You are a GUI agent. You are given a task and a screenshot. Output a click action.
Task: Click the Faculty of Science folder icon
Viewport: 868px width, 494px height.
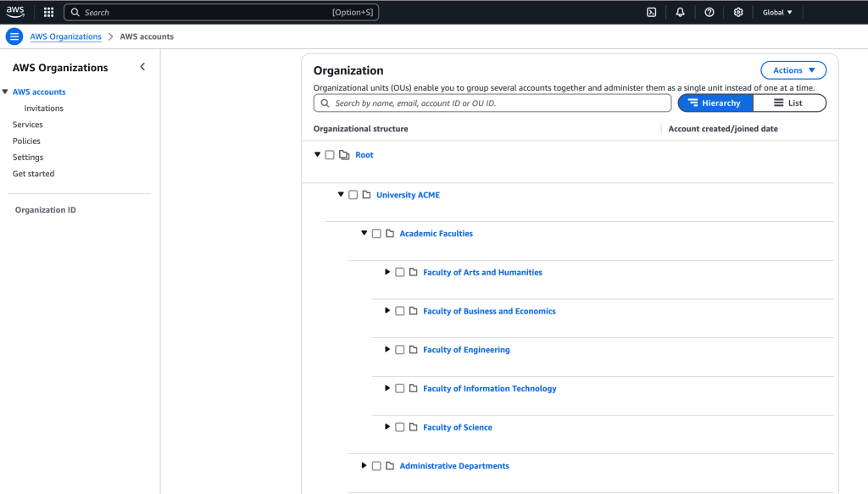click(x=413, y=427)
